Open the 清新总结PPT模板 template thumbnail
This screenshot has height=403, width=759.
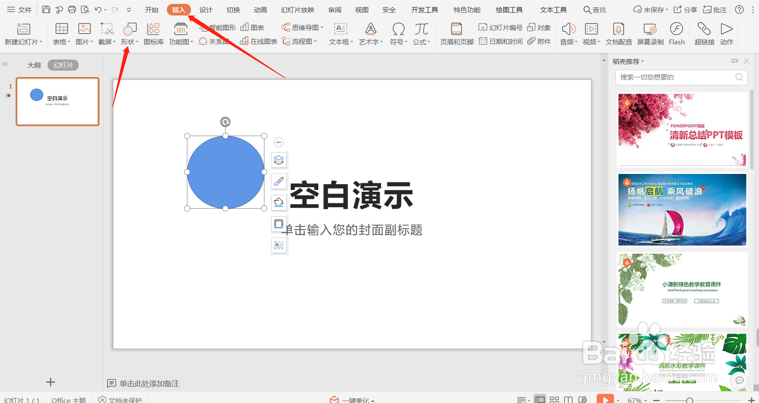pos(683,129)
